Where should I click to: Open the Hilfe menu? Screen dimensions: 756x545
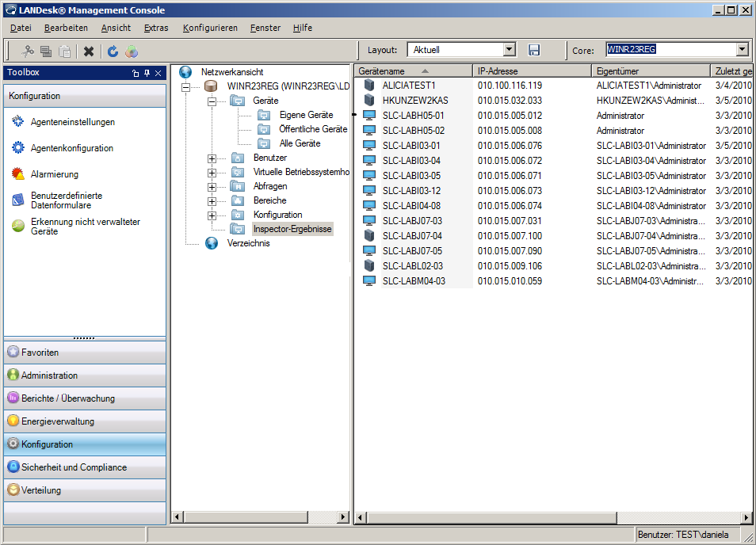[x=302, y=28]
